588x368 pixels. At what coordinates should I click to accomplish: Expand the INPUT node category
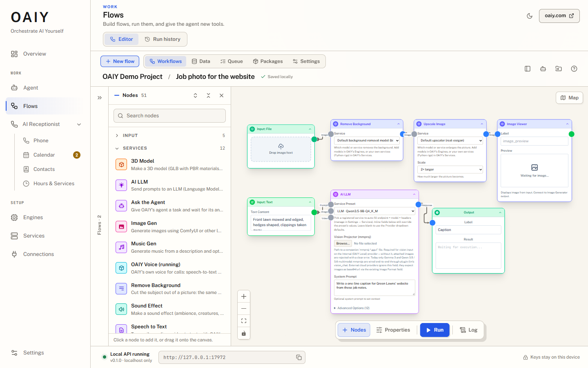coord(169,135)
